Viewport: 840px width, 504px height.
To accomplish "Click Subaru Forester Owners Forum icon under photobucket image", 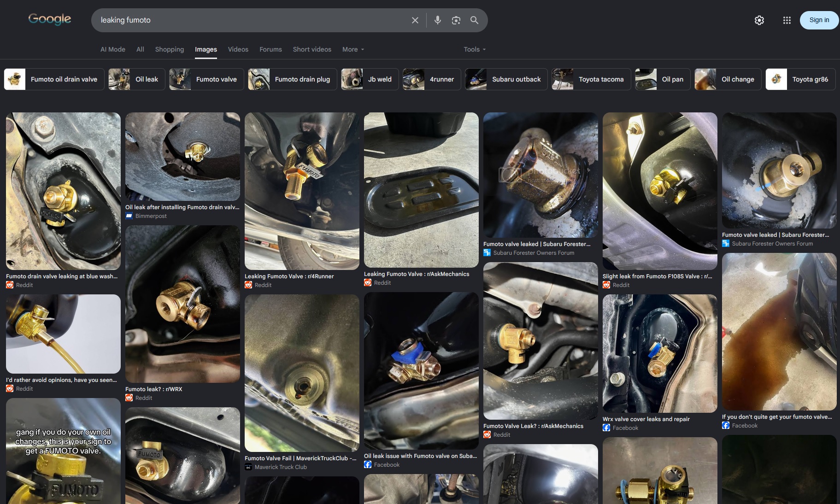I will click(487, 253).
